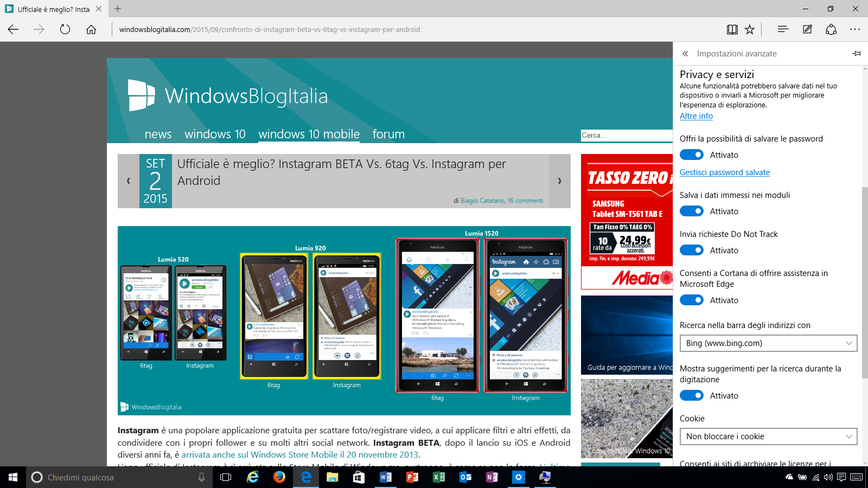Open network Wi-Fi icon in tray
Image resolution: width=868 pixels, height=488 pixels.
tap(815, 477)
